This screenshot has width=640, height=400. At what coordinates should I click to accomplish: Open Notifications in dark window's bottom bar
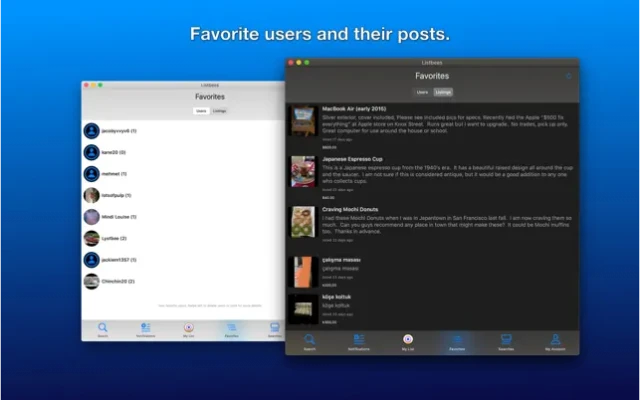358,341
